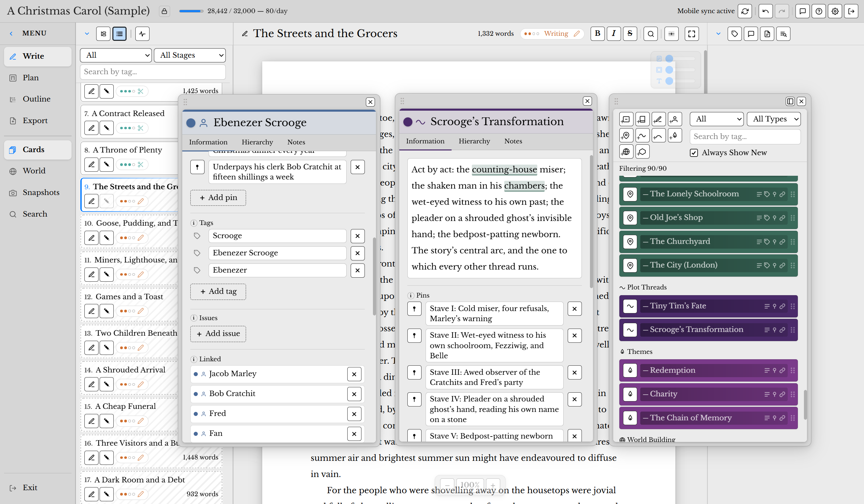864x504 pixels.
Task: Click the thread icon on Tiny Tim's Fate card
Action: click(x=630, y=306)
